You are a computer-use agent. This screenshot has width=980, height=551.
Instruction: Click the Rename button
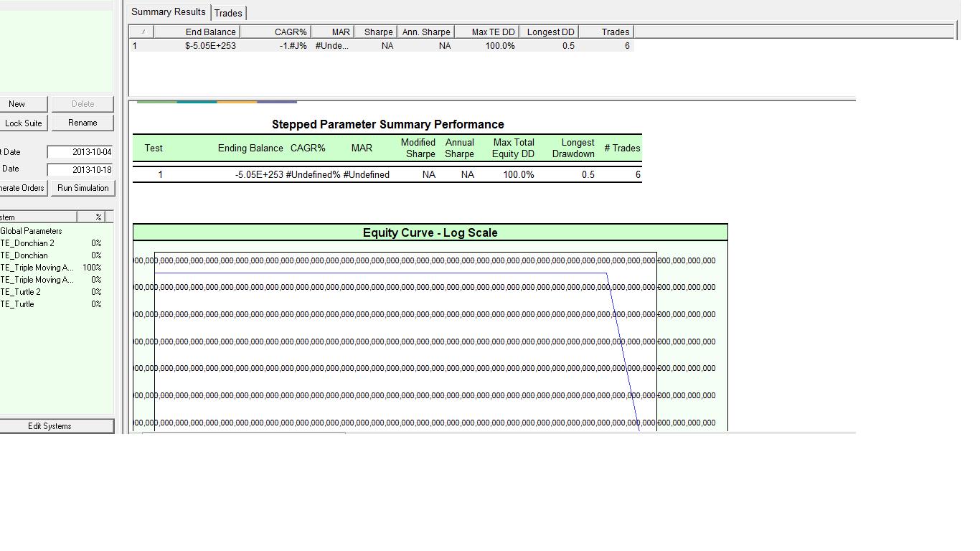83,123
